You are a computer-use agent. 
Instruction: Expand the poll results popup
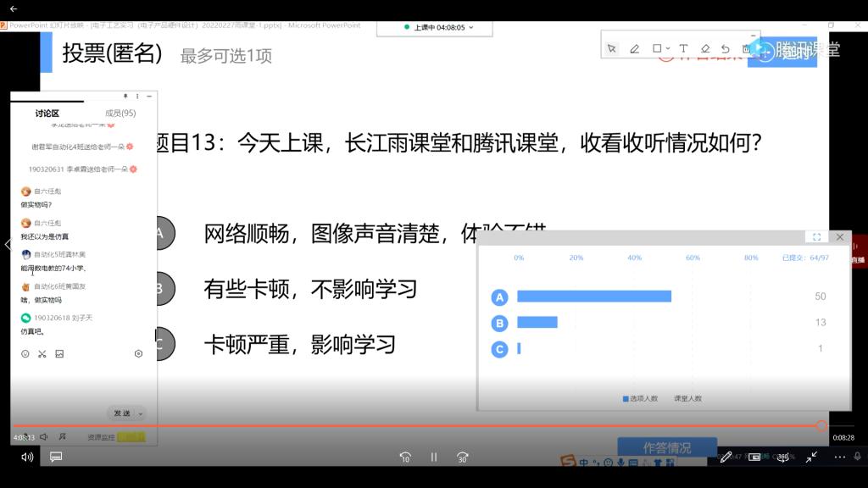pos(816,237)
